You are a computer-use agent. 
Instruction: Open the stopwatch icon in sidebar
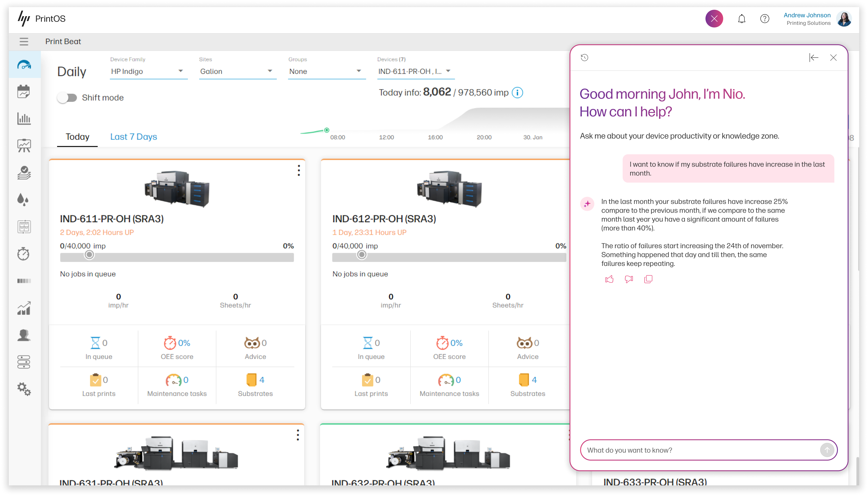(23, 254)
